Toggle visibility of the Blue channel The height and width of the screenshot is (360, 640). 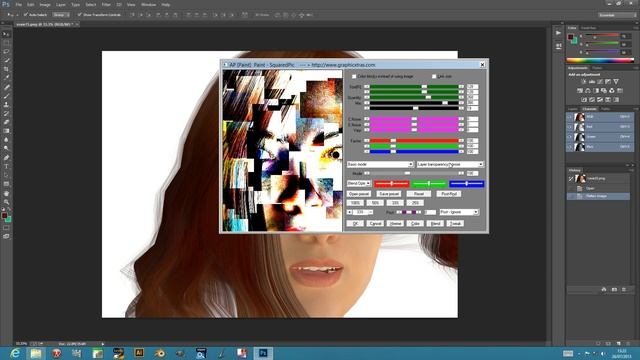click(x=570, y=146)
